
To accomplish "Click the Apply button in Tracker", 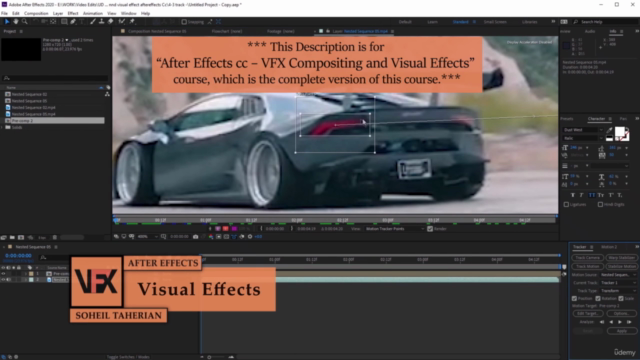I will coord(622,331).
